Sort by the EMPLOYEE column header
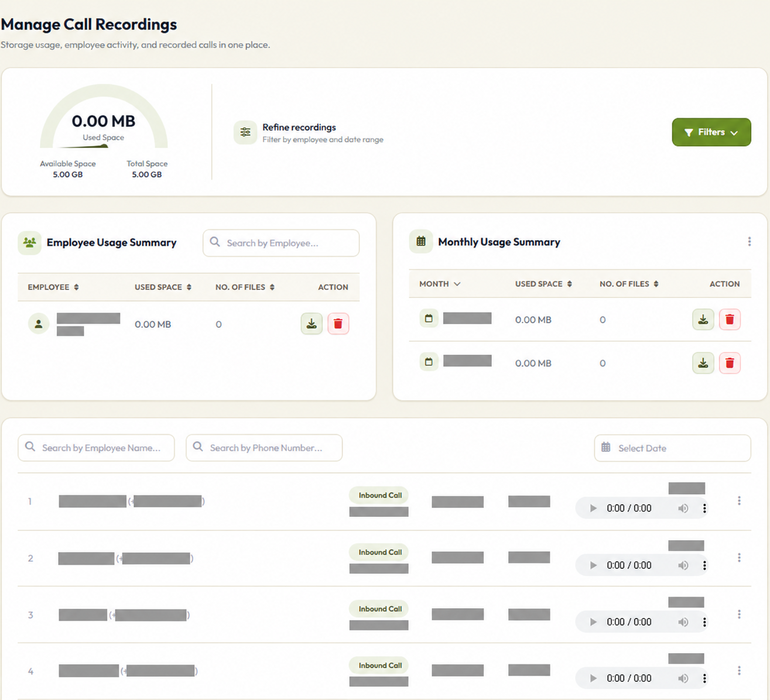The image size is (770, 700). click(x=53, y=287)
